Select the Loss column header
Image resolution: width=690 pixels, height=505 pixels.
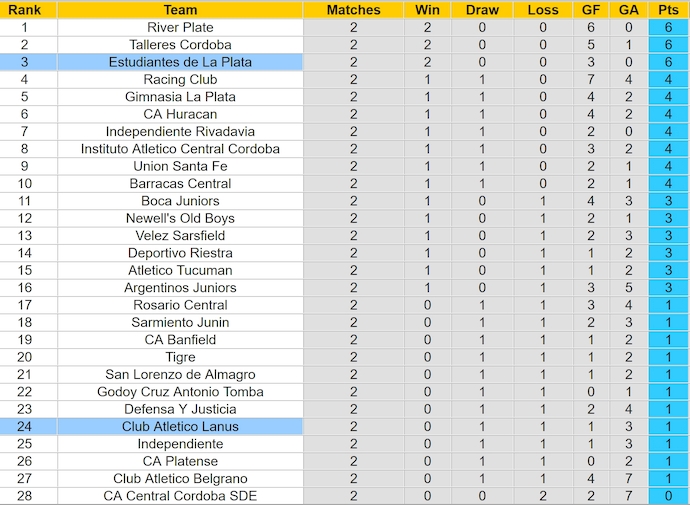pos(543,10)
